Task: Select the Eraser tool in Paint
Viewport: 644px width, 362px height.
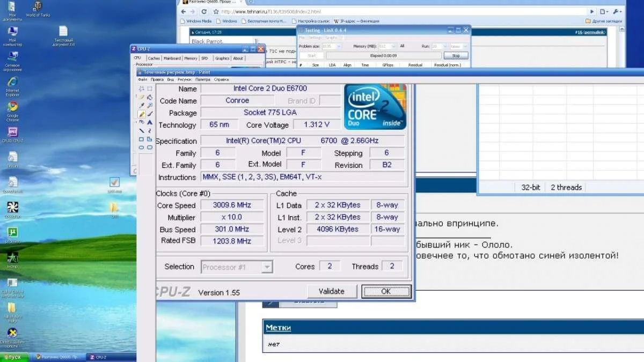Action: point(142,97)
